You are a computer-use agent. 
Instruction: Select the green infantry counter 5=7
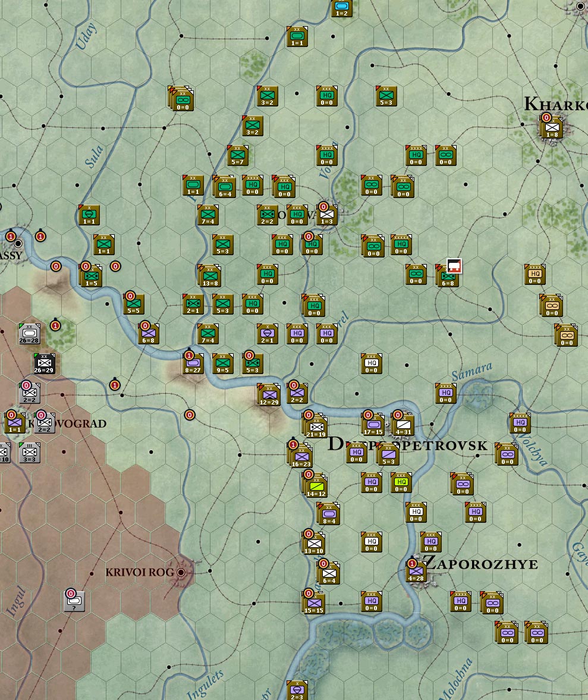point(237,156)
